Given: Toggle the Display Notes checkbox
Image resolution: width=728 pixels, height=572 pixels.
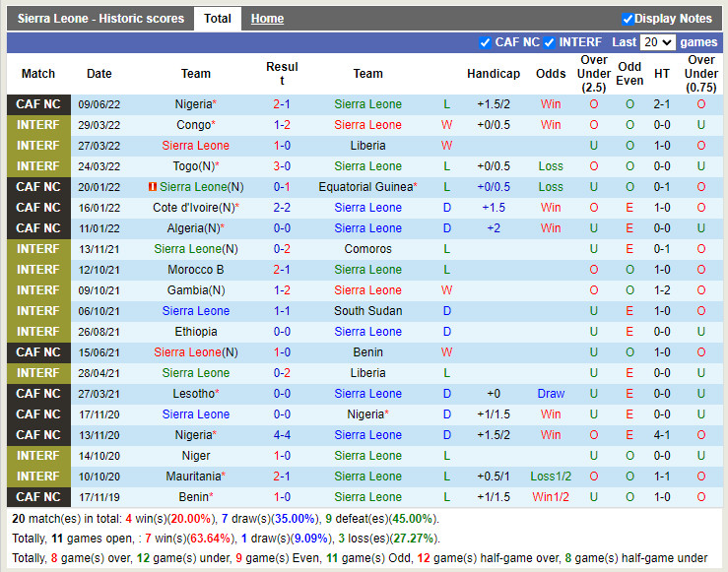Looking at the screenshot, I should (x=628, y=19).
